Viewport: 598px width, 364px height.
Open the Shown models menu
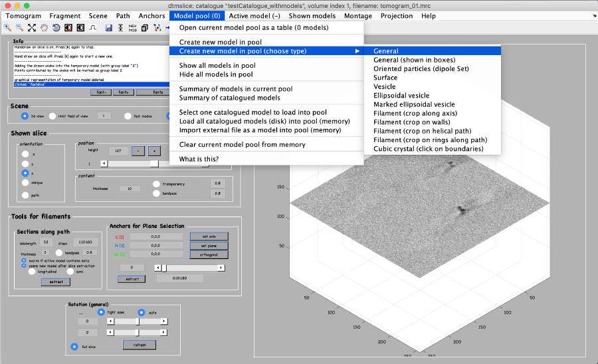click(x=312, y=15)
